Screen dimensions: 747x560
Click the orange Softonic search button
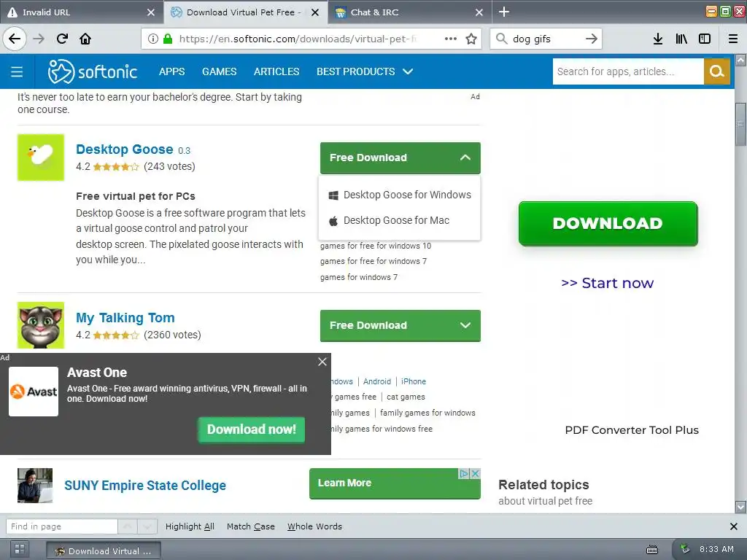[717, 71]
